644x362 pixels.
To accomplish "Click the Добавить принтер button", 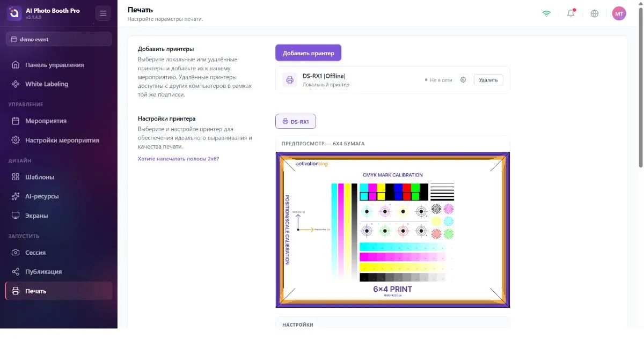I will (x=308, y=53).
